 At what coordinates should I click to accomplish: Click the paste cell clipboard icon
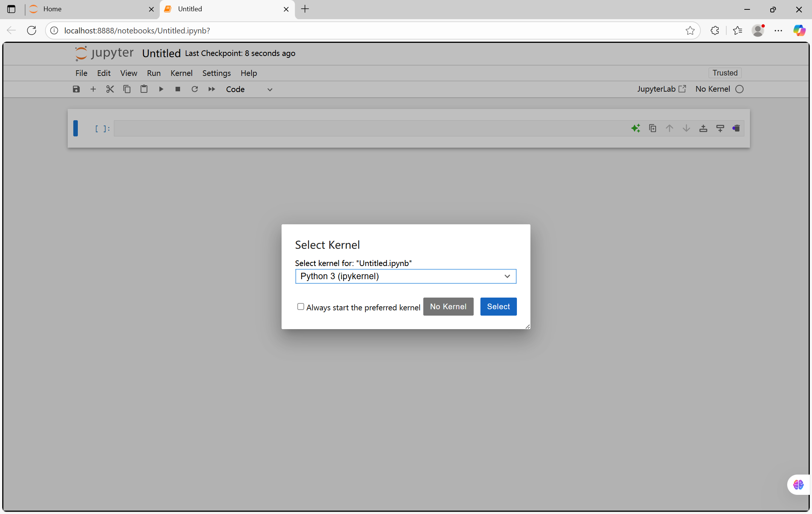(144, 89)
